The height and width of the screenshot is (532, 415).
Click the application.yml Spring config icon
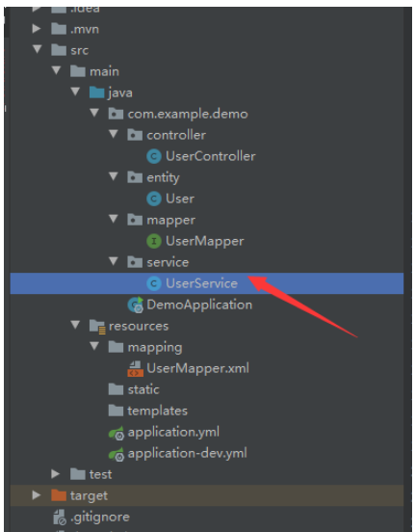click(117, 433)
